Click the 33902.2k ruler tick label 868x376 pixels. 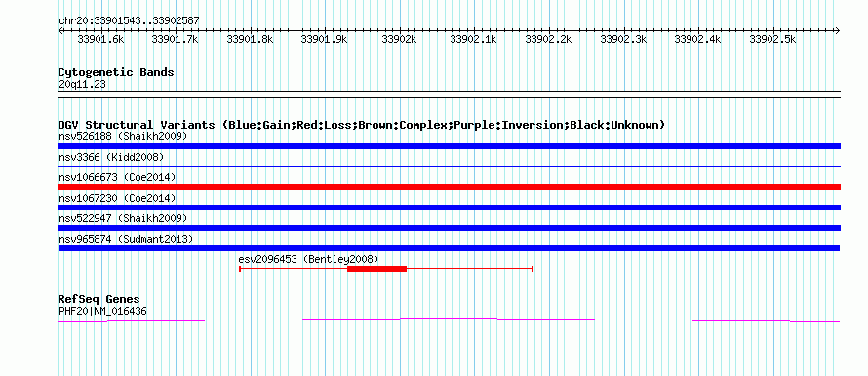coord(548,39)
